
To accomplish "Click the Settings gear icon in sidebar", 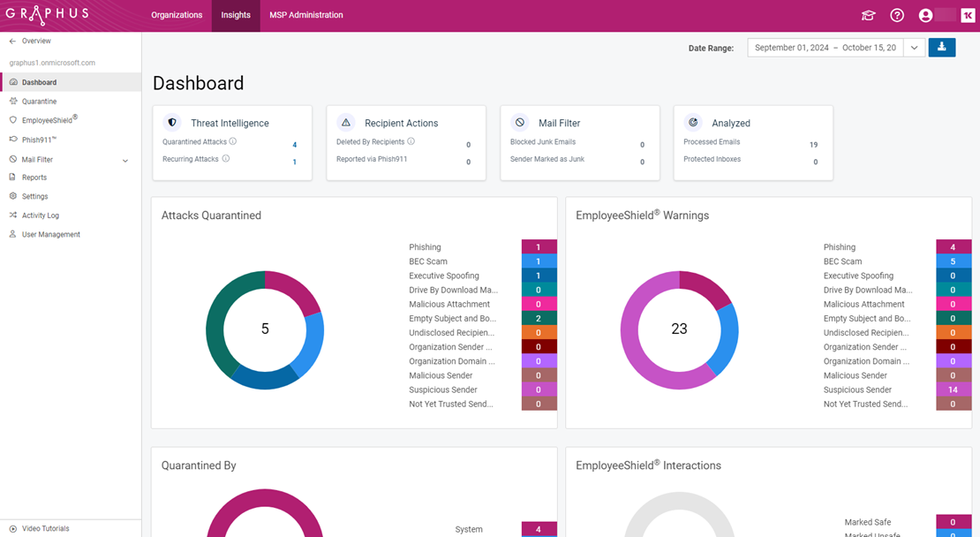I will click(x=13, y=196).
